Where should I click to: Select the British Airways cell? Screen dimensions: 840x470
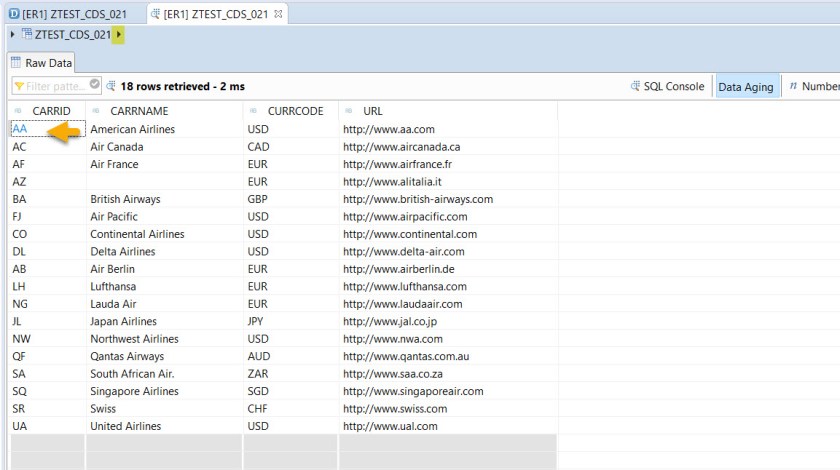tap(164, 199)
